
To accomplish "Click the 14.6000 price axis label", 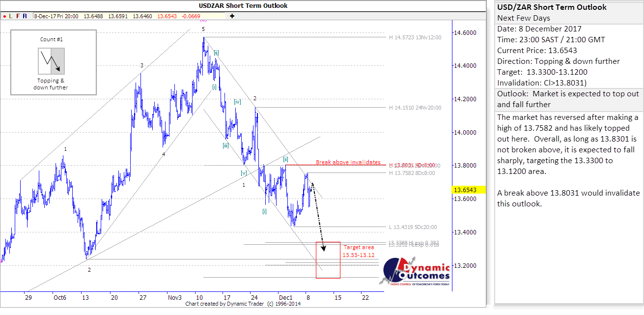I will tap(465, 32).
